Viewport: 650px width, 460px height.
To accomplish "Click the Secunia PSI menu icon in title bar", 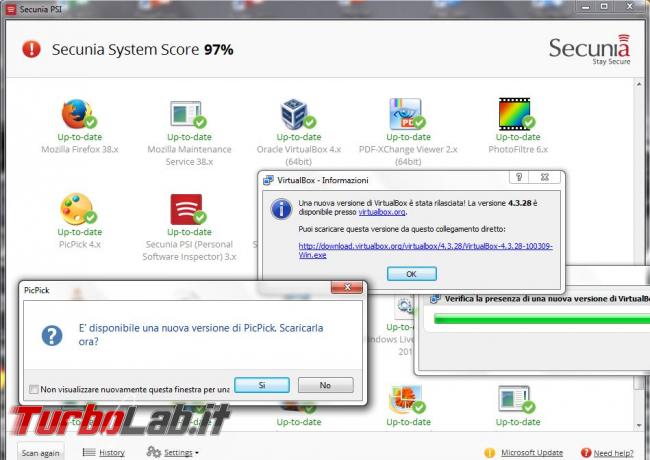I will click(x=11, y=10).
